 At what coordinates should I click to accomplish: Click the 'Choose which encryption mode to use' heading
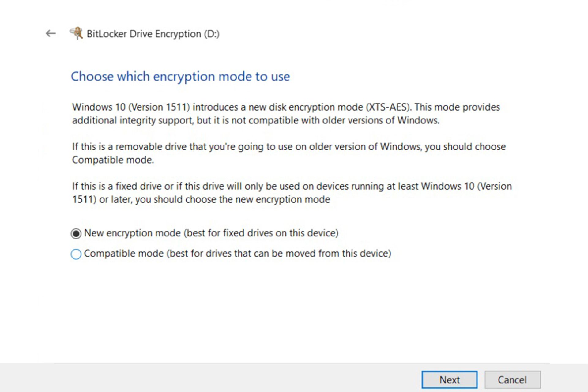pyautogui.click(x=180, y=76)
